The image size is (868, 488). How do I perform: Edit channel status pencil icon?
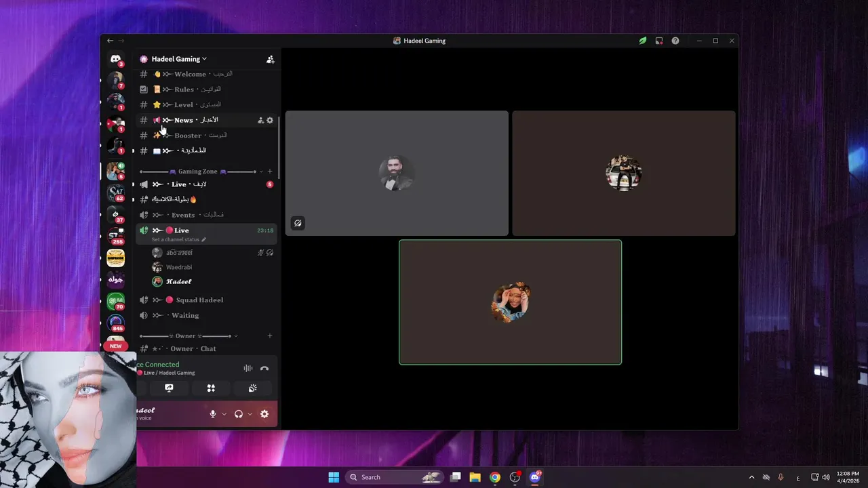pos(203,239)
